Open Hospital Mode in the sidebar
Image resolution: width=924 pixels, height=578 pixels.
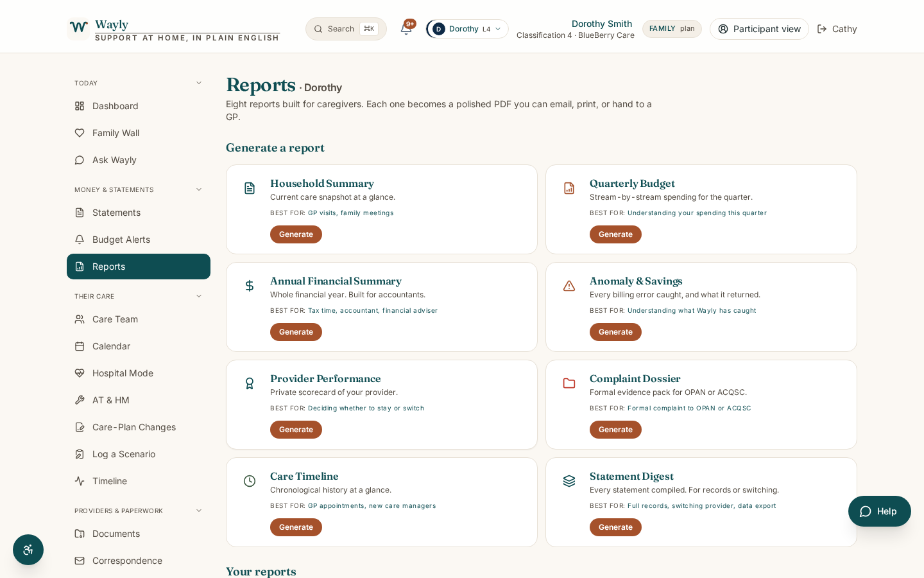click(x=139, y=373)
